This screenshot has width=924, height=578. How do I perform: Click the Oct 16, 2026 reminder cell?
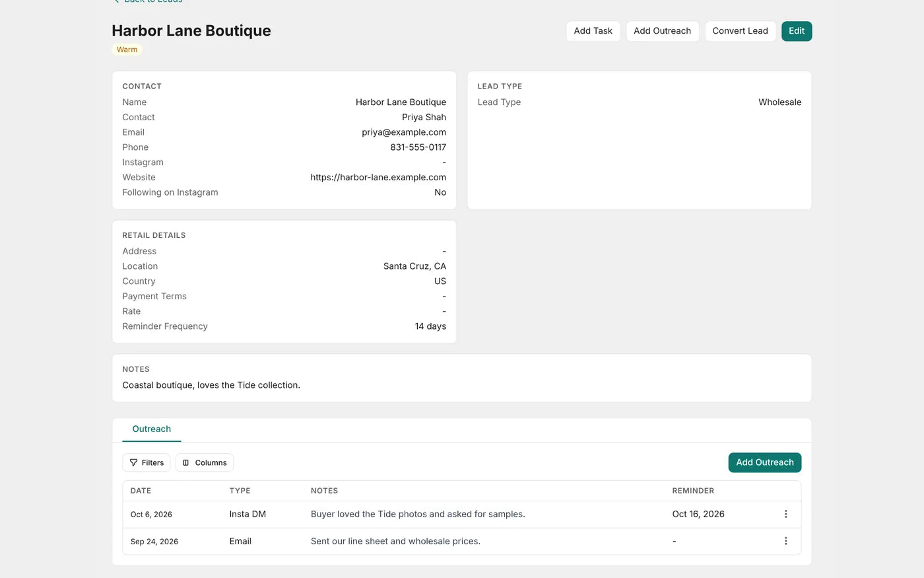click(x=698, y=514)
